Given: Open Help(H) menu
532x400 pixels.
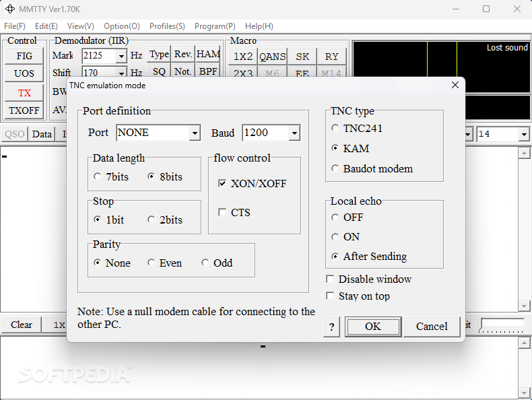Looking at the screenshot, I should [259, 26].
